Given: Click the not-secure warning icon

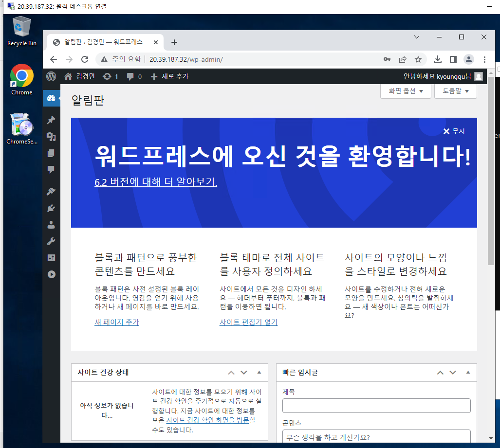Looking at the screenshot, I should (x=104, y=59).
